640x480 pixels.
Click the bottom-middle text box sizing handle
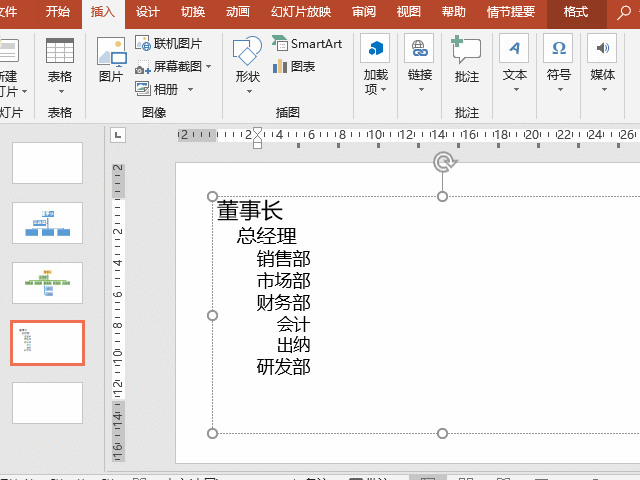tap(442, 433)
